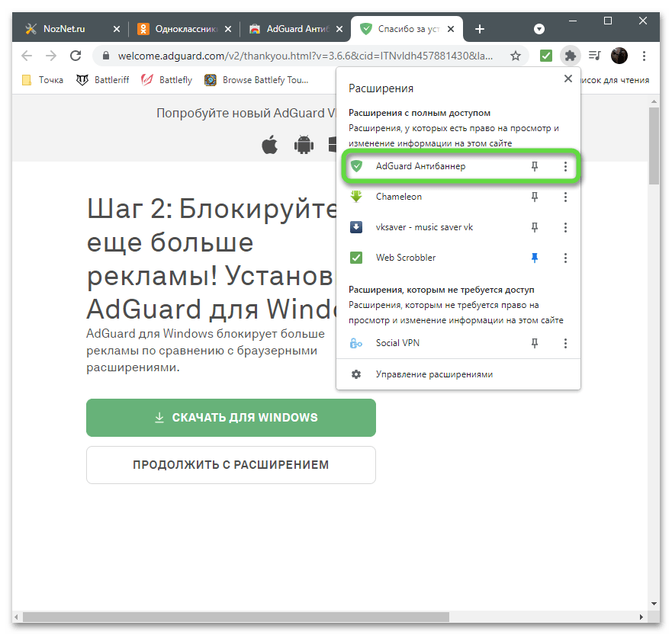Bookmark this page with the star icon
Viewport: 672px width, 635px height.
[516, 56]
